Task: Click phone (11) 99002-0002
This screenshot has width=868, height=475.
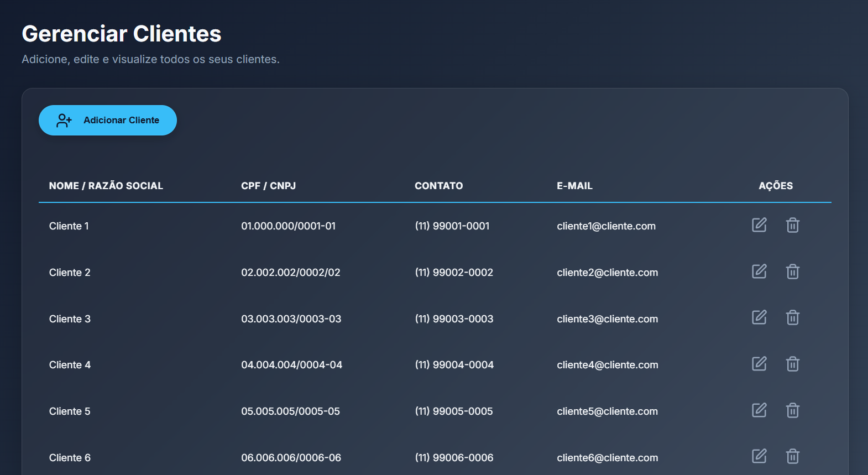Action: pos(454,273)
